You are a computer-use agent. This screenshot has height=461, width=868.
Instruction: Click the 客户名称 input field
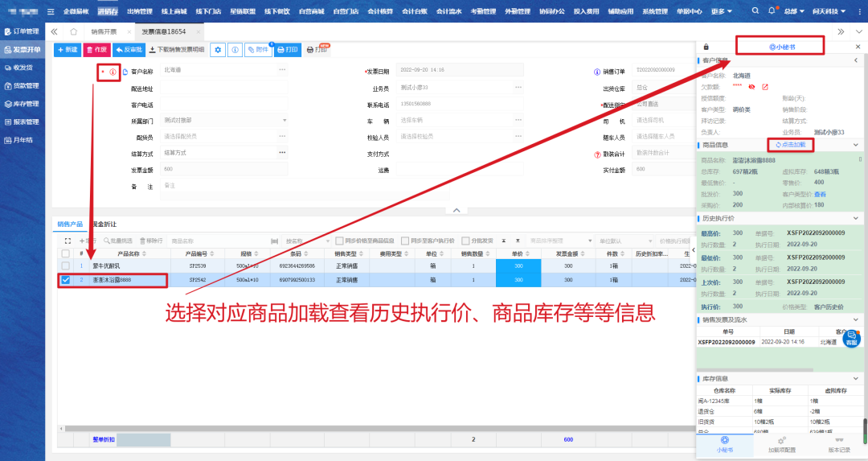point(219,70)
